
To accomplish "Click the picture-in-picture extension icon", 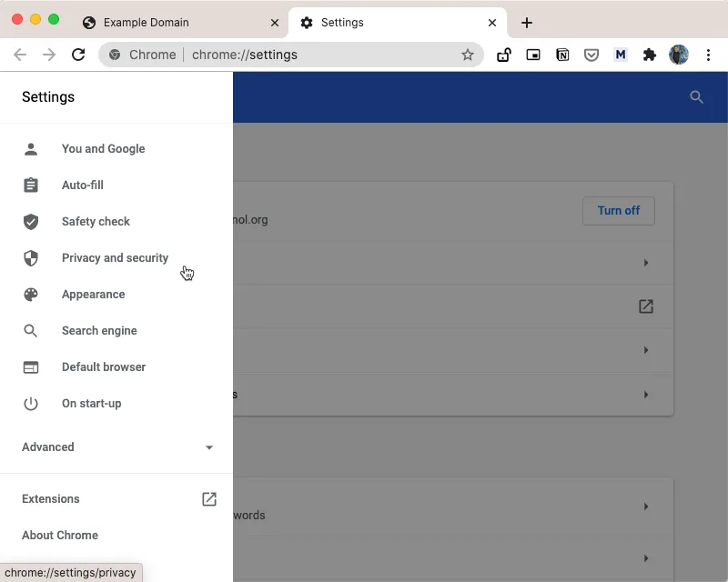I will pyautogui.click(x=533, y=55).
